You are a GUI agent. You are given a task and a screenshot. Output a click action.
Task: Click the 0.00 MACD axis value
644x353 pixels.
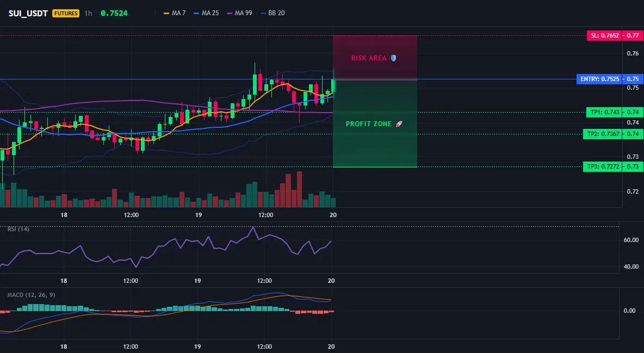630,311
